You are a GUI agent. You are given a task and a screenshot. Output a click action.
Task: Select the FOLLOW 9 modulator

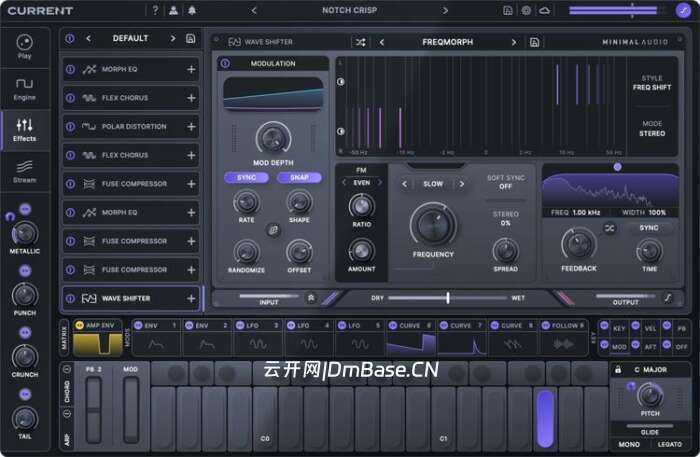[563, 338]
